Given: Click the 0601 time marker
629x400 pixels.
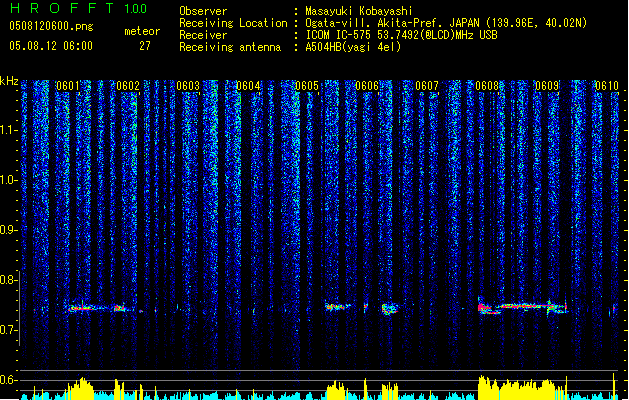Looking at the screenshot, I should click(x=67, y=86).
